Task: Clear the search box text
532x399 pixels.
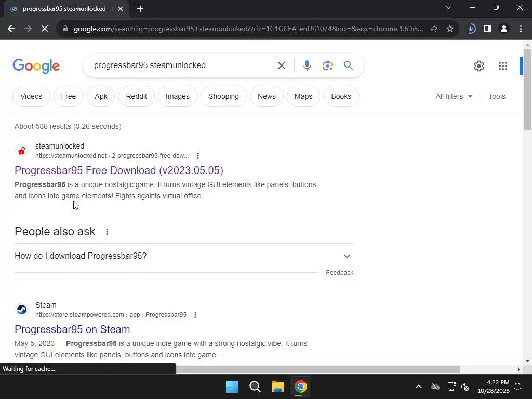Action: (x=281, y=65)
